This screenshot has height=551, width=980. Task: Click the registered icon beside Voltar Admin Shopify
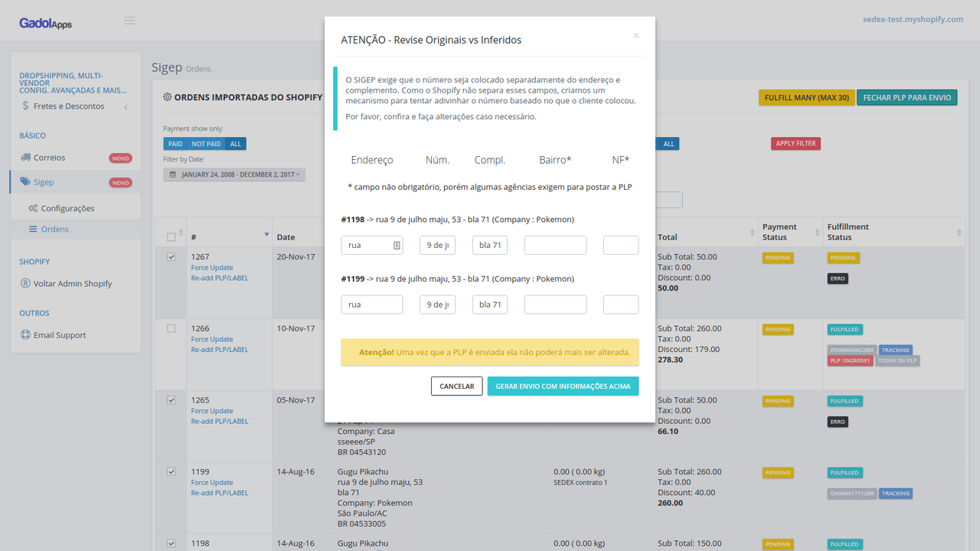tap(26, 283)
